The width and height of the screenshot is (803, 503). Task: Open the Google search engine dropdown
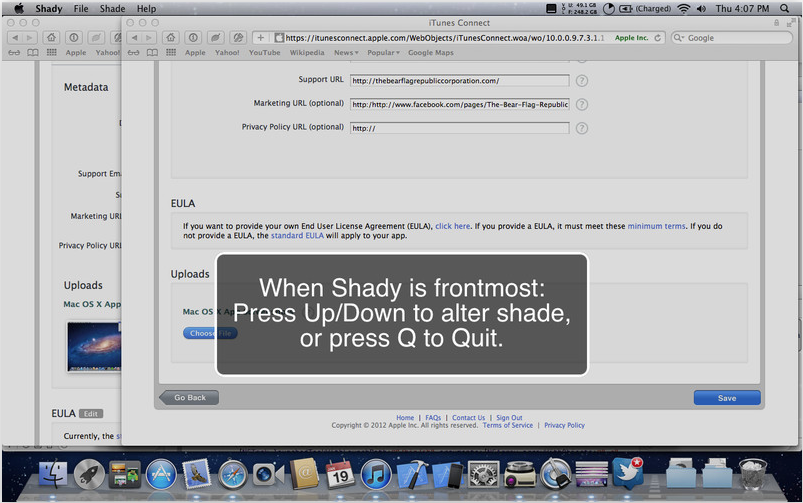pyautogui.click(x=679, y=38)
